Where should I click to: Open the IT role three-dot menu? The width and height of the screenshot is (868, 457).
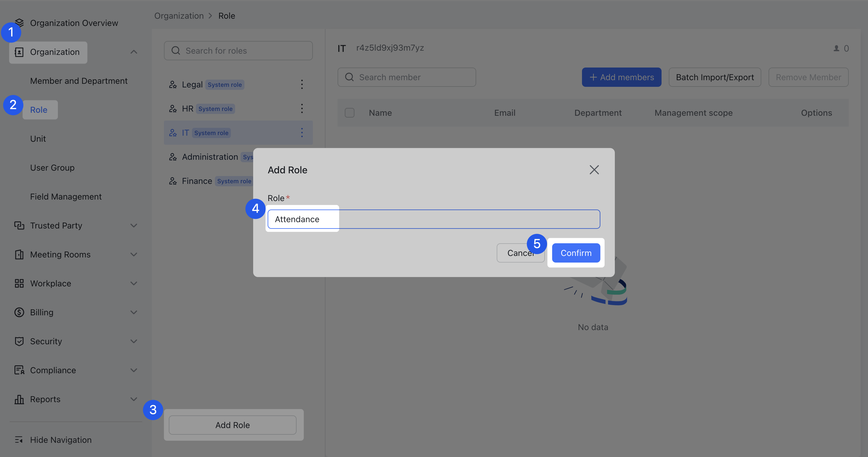click(302, 132)
